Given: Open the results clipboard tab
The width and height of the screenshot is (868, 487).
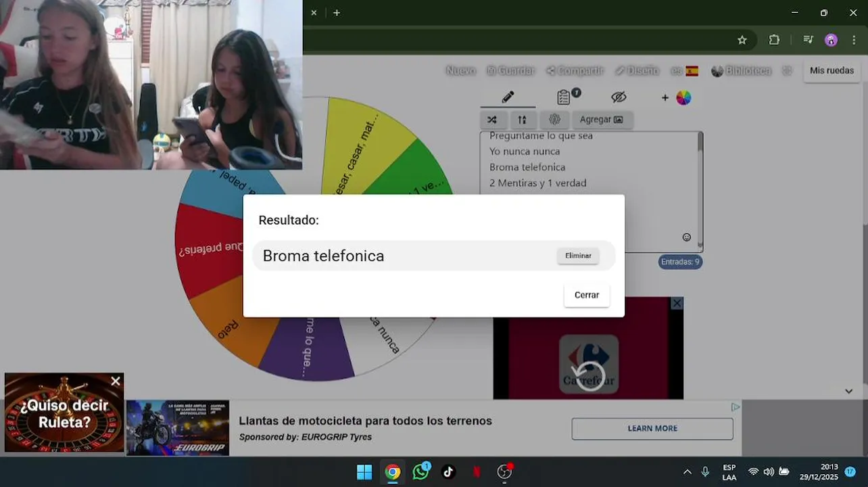Looking at the screenshot, I should [x=564, y=97].
